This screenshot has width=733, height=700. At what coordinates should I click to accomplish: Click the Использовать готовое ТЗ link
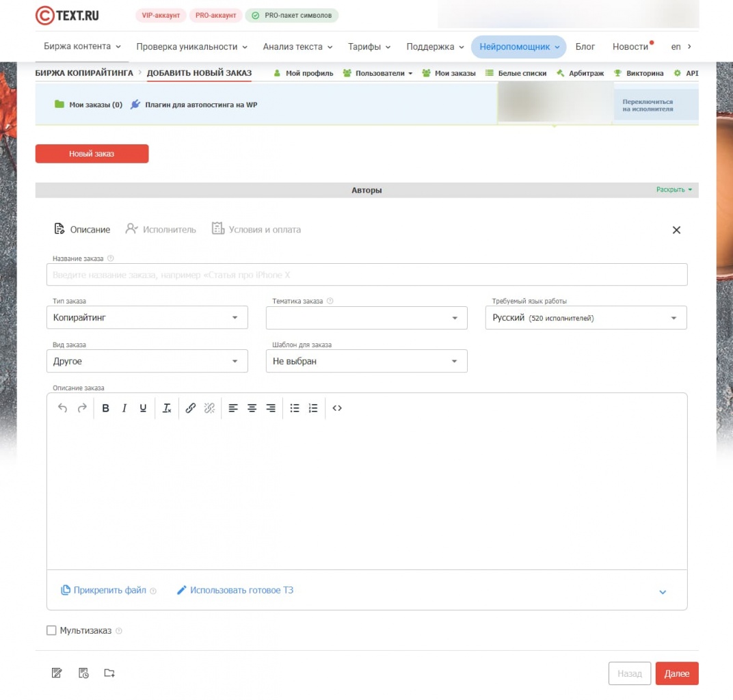click(x=235, y=590)
